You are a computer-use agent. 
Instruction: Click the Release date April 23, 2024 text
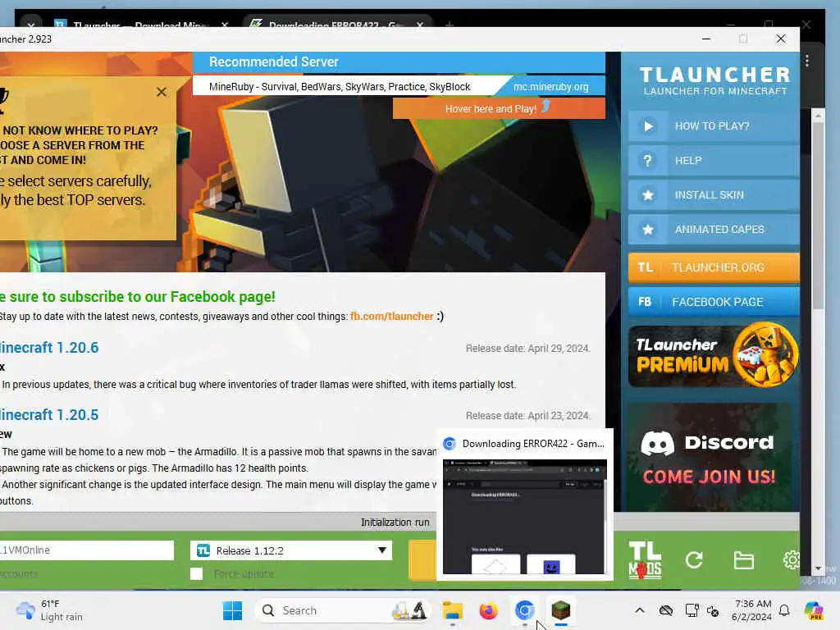point(527,416)
